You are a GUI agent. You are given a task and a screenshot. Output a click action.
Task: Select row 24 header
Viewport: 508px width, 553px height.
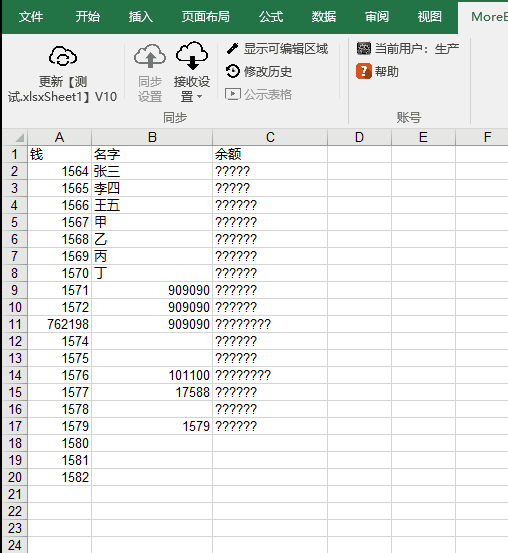pyautogui.click(x=15, y=545)
